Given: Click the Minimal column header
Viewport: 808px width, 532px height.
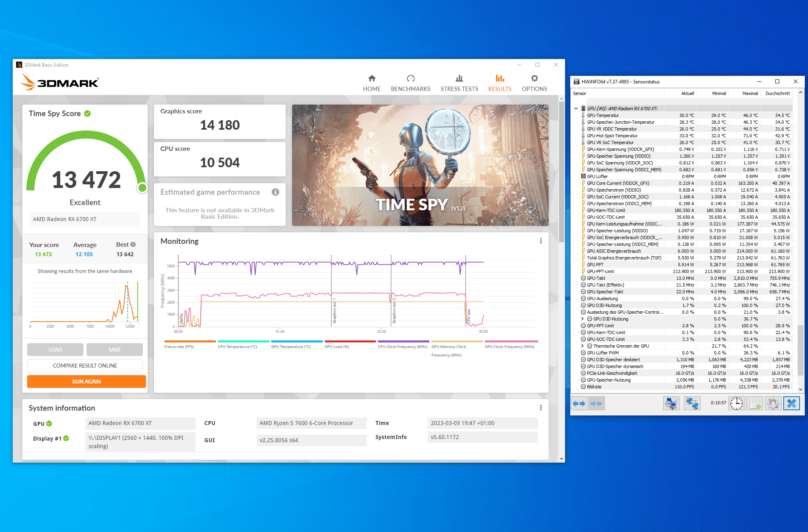Looking at the screenshot, I should [x=712, y=93].
